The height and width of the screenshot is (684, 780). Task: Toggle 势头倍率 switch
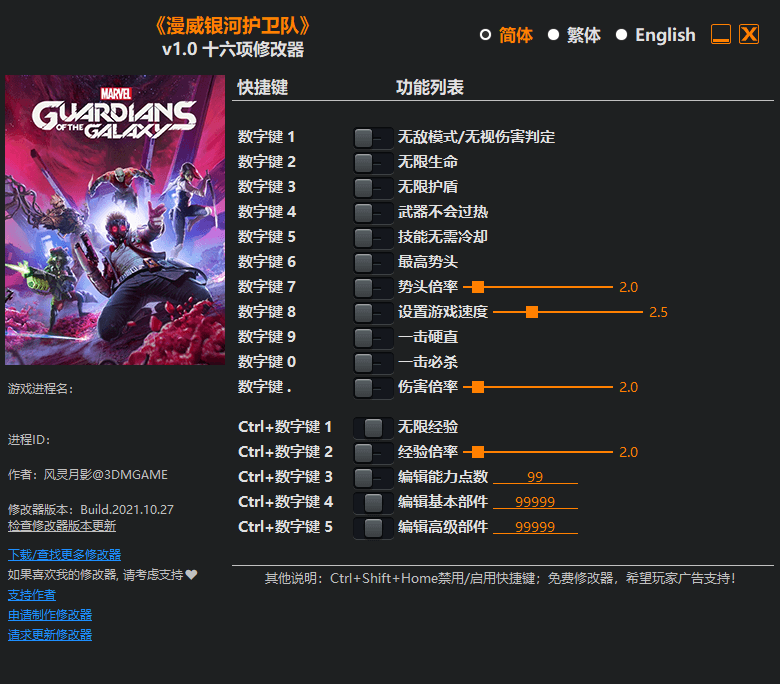[x=373, y=288]
